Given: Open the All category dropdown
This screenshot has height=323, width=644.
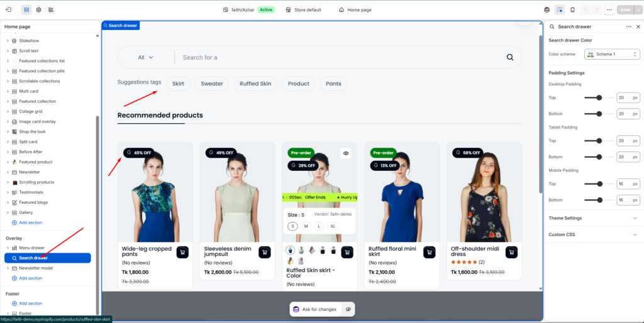Looking at the screenshot, I should coord(146,57).
